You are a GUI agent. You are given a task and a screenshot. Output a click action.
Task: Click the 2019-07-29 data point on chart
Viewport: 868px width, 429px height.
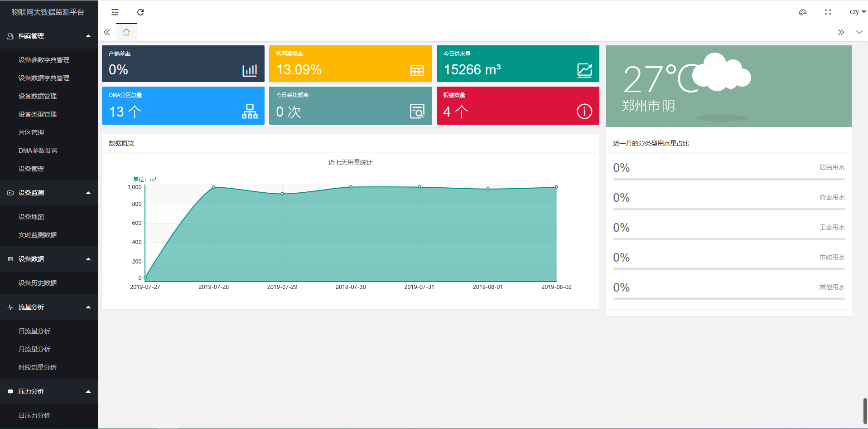point(282,194)
